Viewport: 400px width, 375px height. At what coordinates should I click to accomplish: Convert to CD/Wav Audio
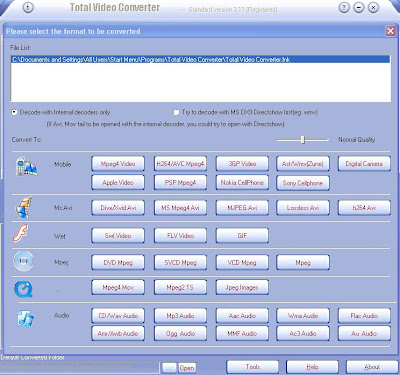click(x=118, y=315)
